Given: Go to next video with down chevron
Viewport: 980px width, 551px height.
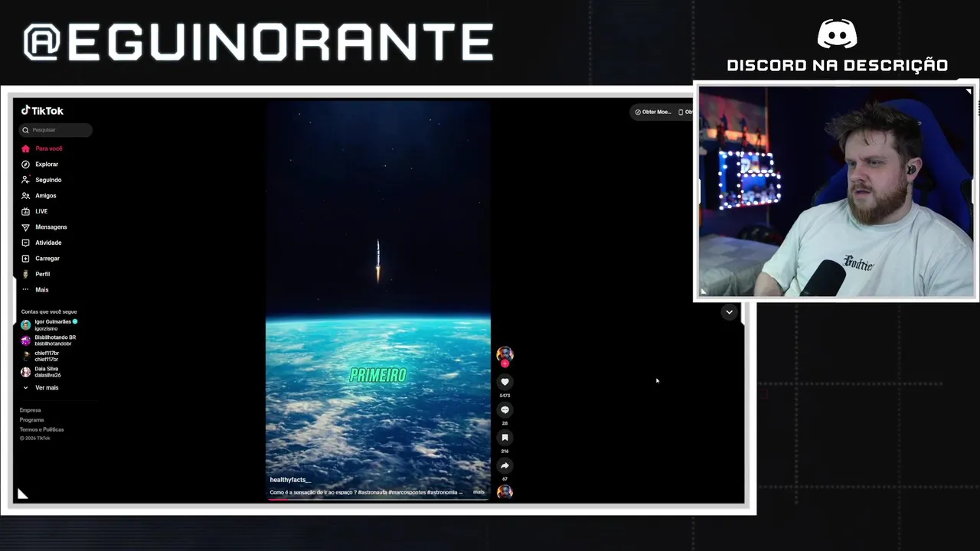Looking at the screenshot, I should (729, 312).
